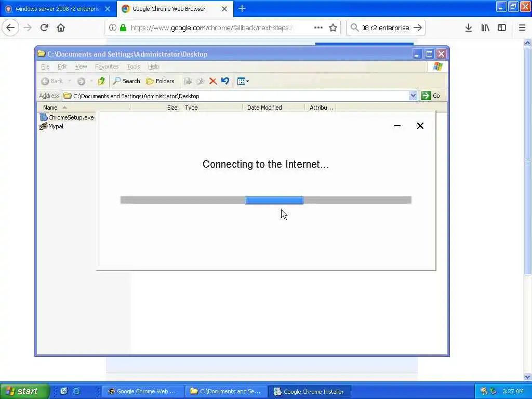Minimize the Chrome installer dialog
This screenshot has height=399, width=532.
[397, 126]
